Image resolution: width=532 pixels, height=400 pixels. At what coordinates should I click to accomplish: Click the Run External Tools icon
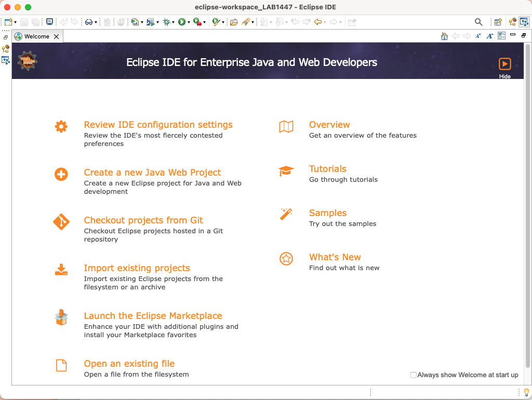coord(197,22)
